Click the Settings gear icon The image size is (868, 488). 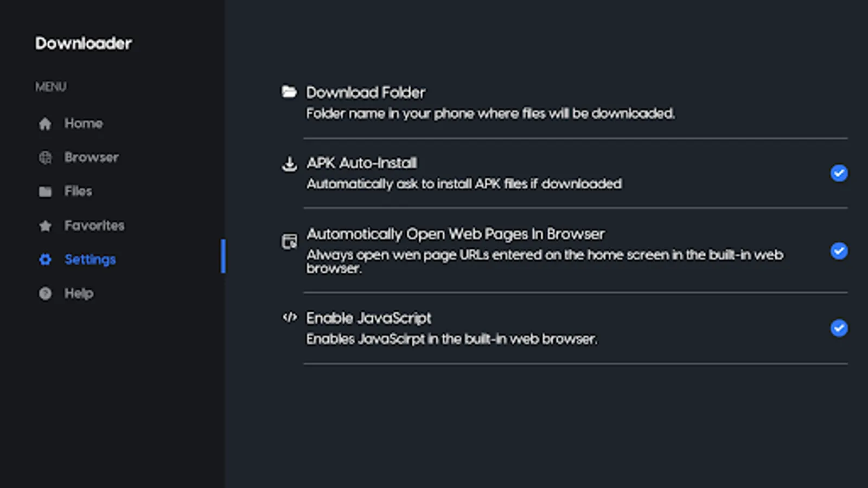pos(46,259)
